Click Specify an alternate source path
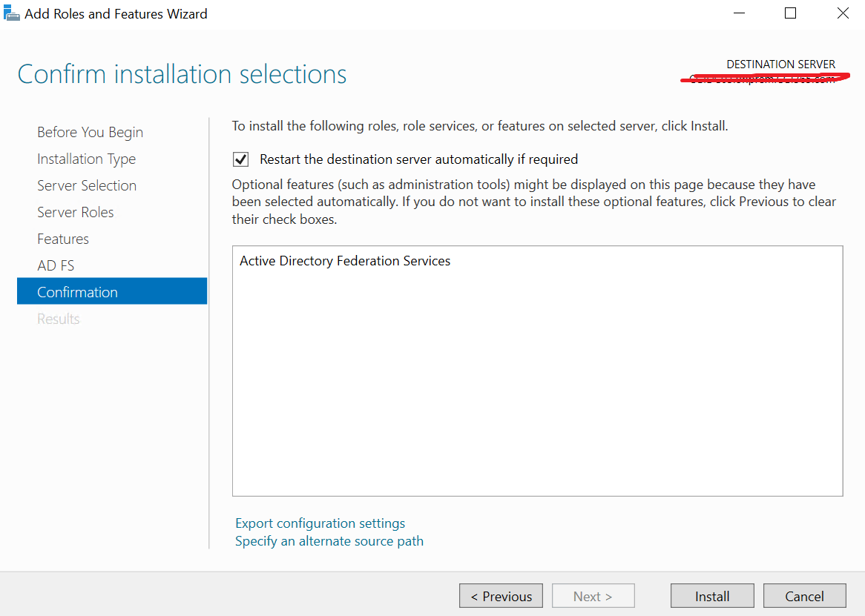Viewport: 865px width, 616px height. (x=329, y=541)
